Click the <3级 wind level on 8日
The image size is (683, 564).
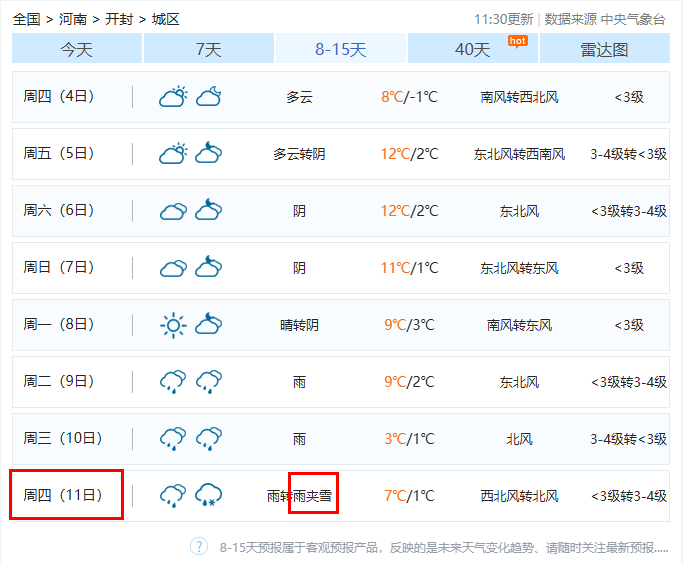(x=629, y=325)
